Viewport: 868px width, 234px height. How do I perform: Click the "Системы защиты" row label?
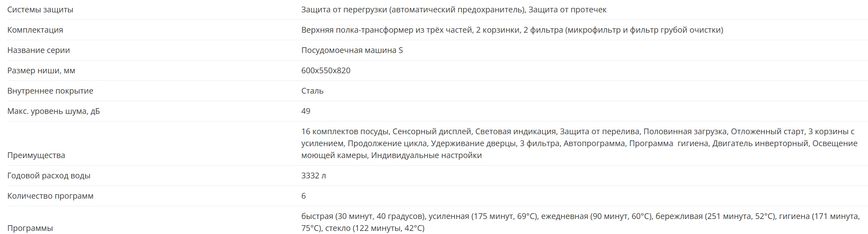click(40, 10)
